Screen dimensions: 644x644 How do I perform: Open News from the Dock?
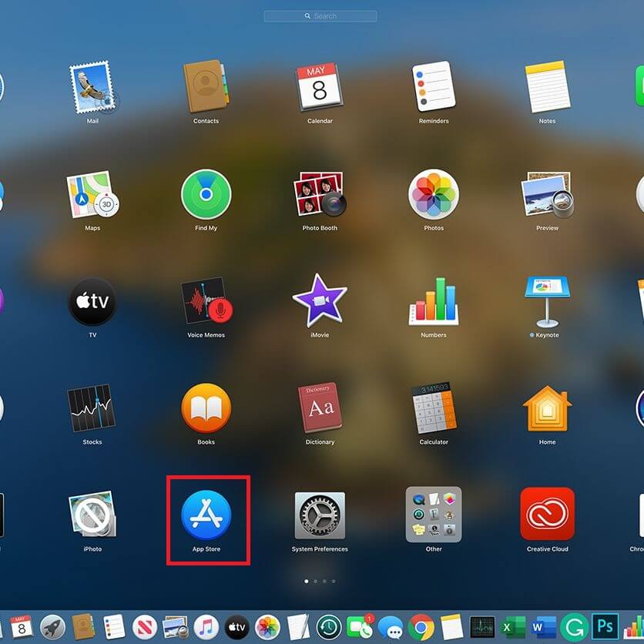coord(145,627)
